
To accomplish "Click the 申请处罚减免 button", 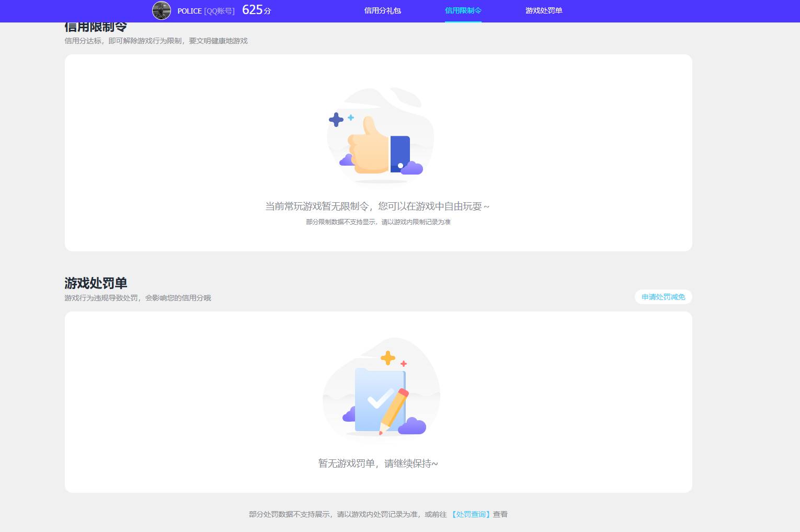I will click(x=663, y=297).
